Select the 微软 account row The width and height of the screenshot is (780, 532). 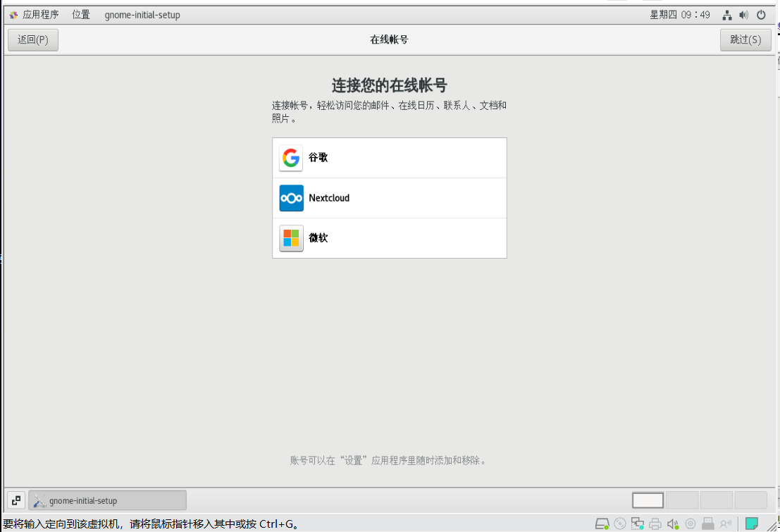click(x=390, y=238)
